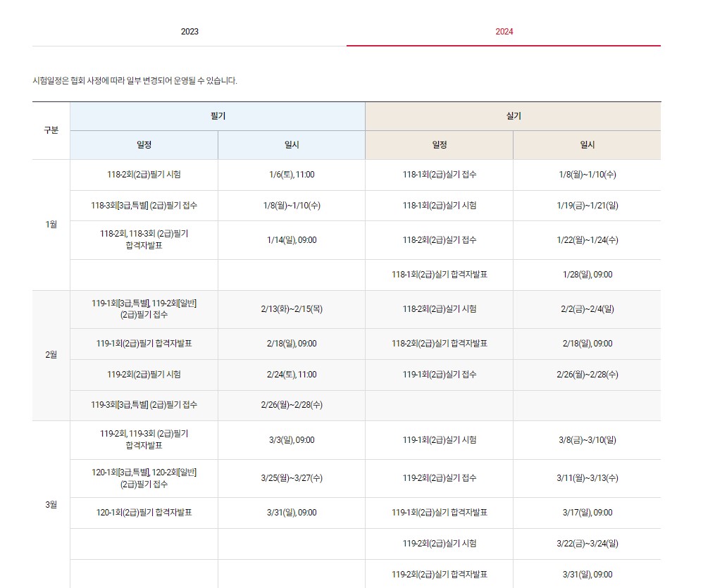
Task: Click the 119-1회(2급)실기 시험 entry
Action: (x=439, y=439)
